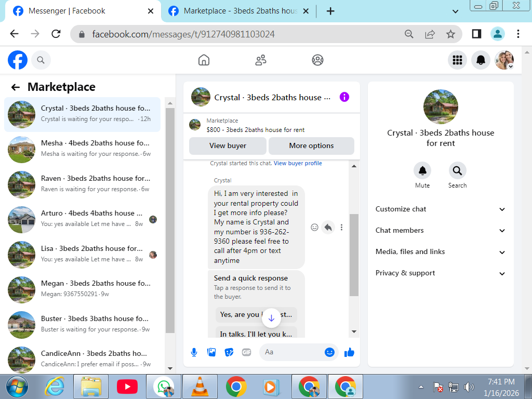The height and width of the screenshot is (399, 532).
Task: Show hidden system tray icons arrow
Action: click(421, 387)
